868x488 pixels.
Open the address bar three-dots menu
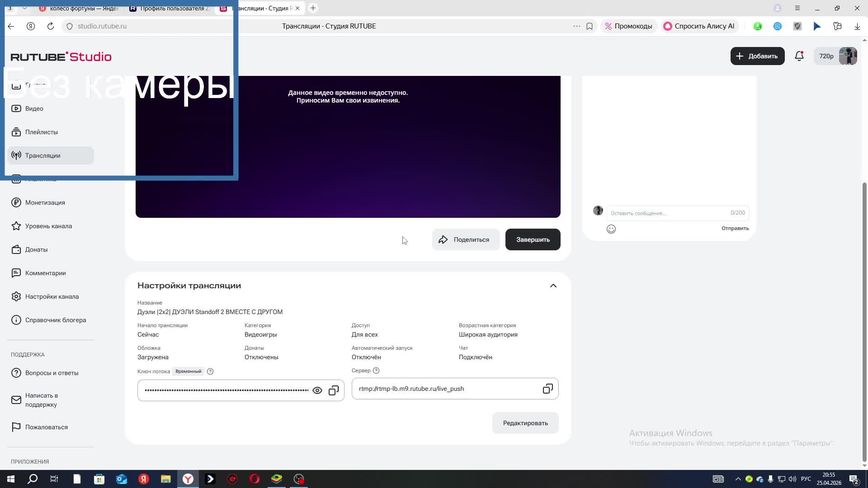point(576,26)
